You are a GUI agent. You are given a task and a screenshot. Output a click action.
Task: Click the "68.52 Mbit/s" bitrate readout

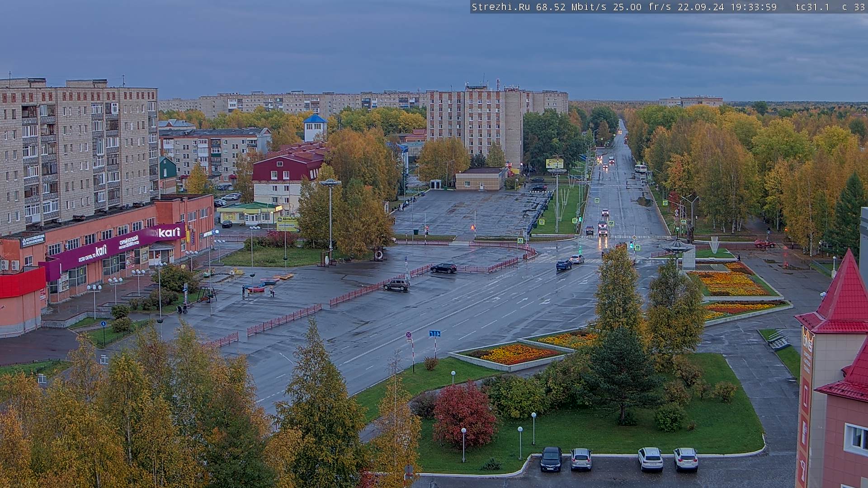point(571,7)
